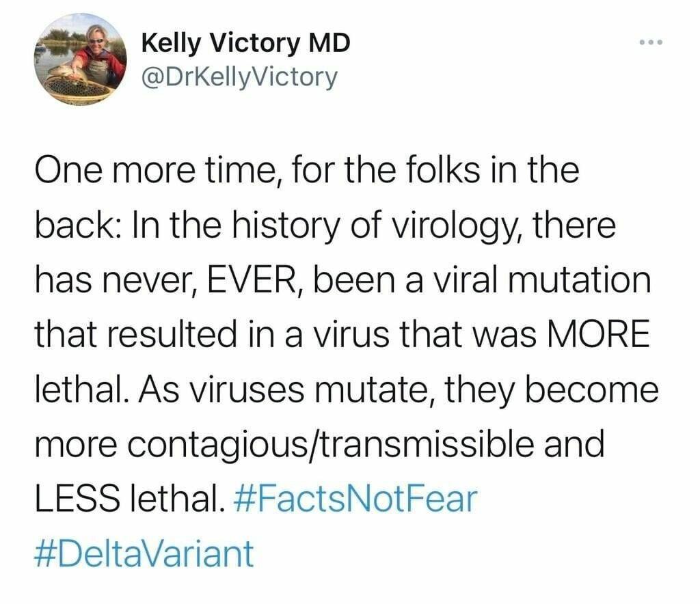Click the word history in tweet
Image resolution: width=700 pixels, height=604 pixels.
point(285,227)
